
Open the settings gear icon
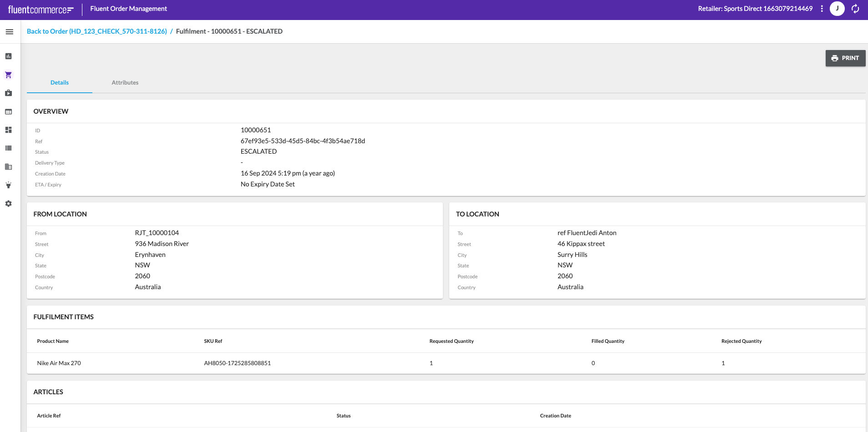coord(9,204)
